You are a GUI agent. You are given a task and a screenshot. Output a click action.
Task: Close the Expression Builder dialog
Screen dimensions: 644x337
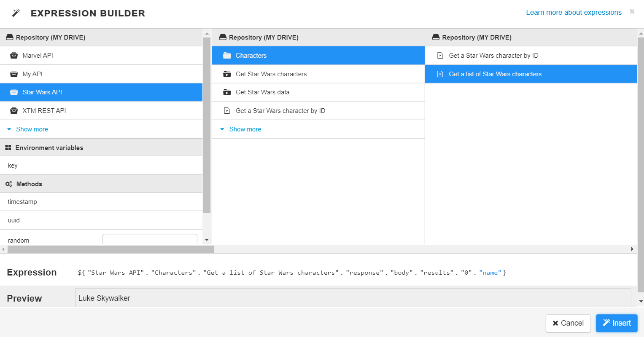pos(632,11)
